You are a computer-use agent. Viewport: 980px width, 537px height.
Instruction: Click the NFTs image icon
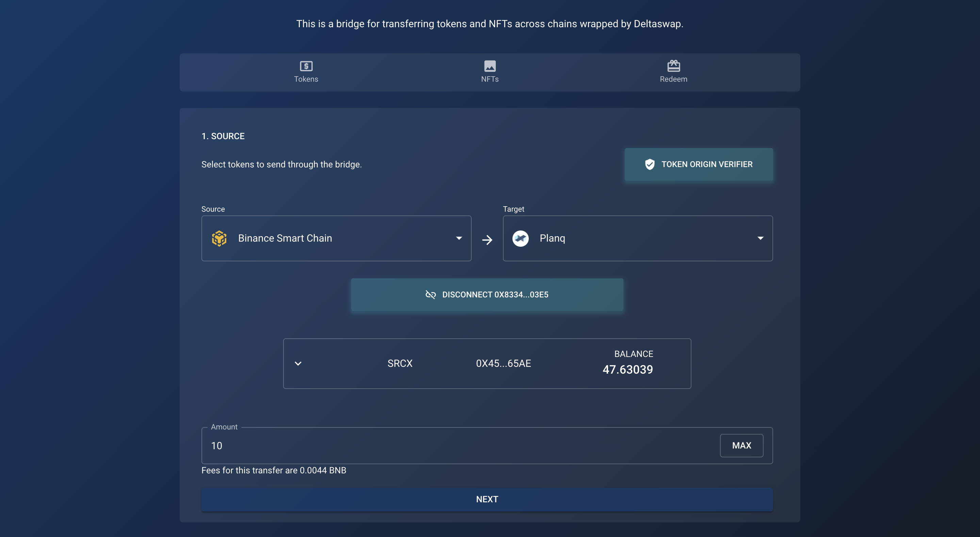[490, 66]
